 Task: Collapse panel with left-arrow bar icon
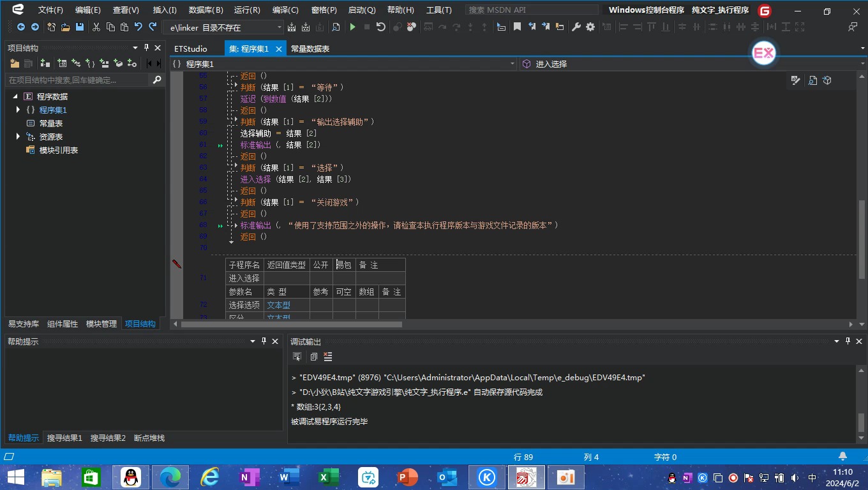tap(150, 63)
